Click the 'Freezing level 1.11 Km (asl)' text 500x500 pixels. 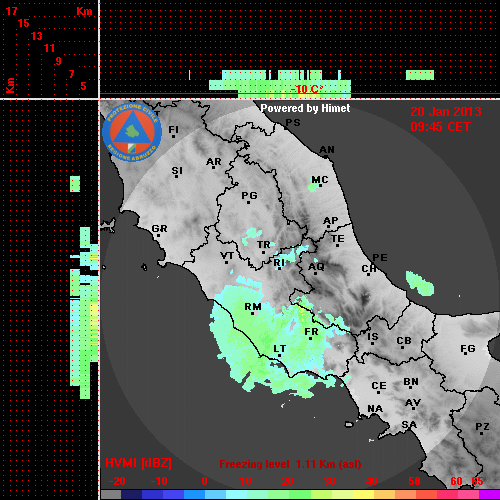pos(290,464)
